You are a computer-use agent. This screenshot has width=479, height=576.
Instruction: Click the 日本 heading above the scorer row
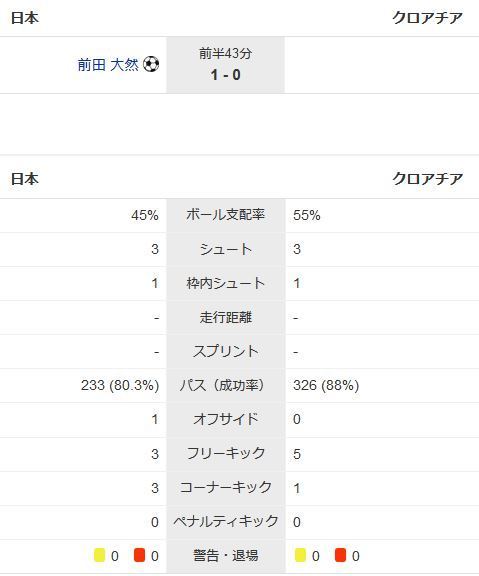25,18
